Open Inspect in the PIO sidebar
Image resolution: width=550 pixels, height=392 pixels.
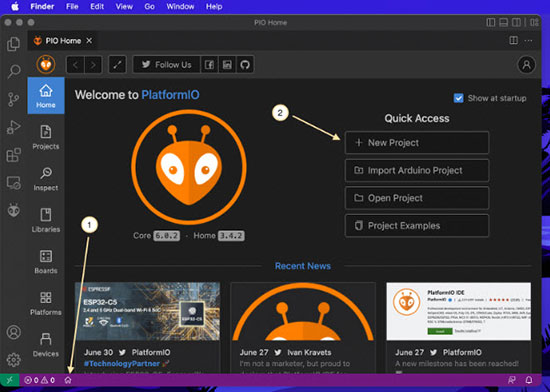pos(46,179)
